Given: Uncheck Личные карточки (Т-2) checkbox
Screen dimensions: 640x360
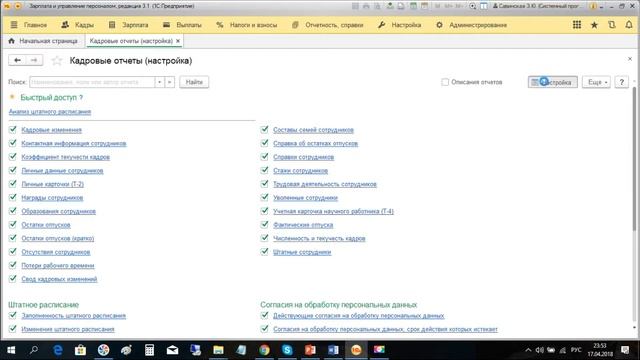Looking at the screenshot, I should coord(13,184).
